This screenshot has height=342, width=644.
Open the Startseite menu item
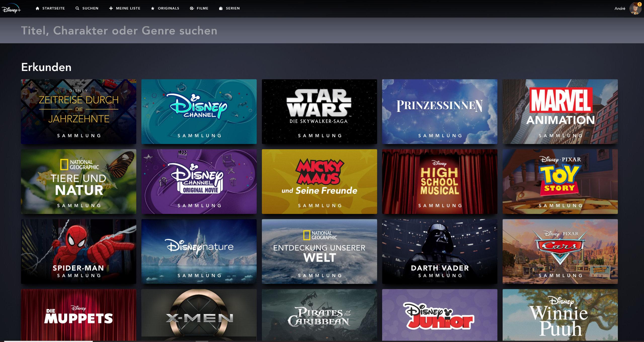54,8
